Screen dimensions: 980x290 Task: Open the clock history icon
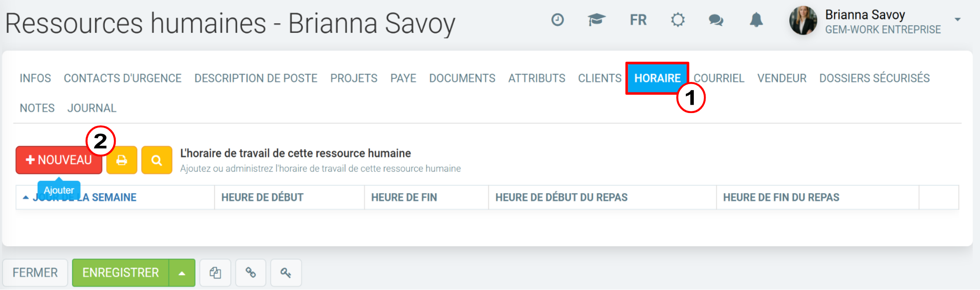557,20
